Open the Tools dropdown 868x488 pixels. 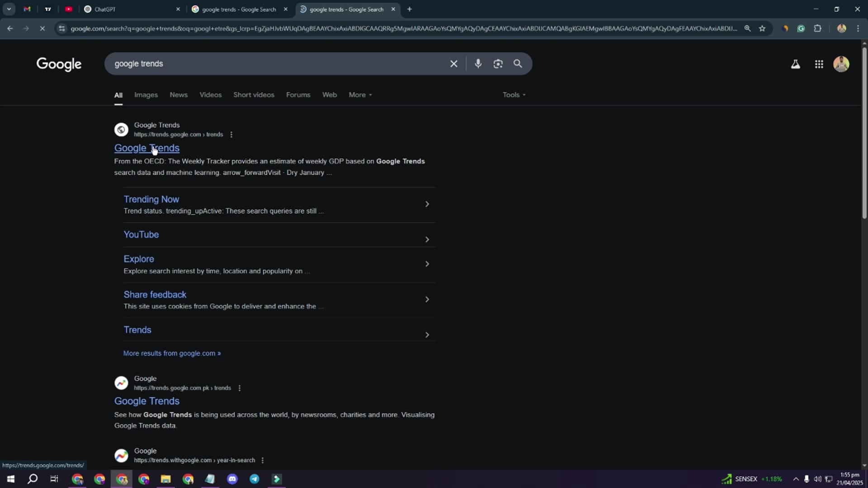tap(514, 95)
